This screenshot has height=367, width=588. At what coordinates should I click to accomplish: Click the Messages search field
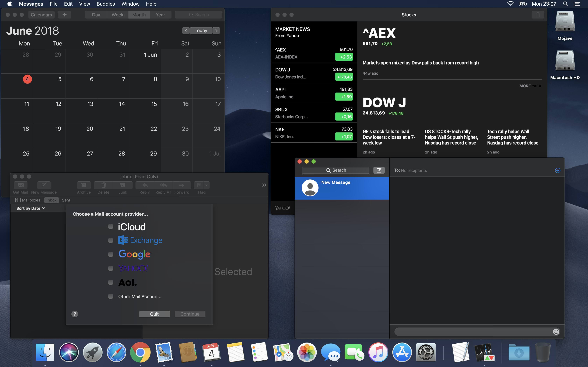click(x=335, y=170)
